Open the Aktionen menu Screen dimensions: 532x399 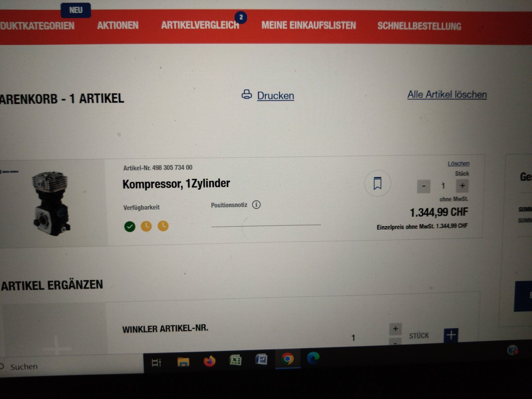coord(118,25)
